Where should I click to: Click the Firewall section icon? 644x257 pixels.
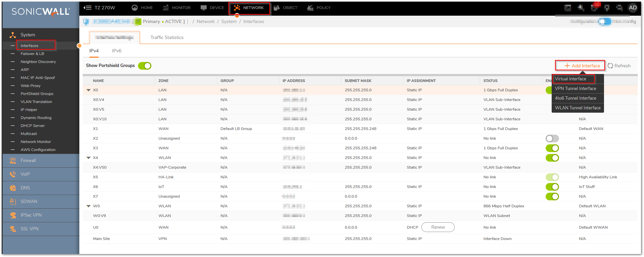click(13, 161)
